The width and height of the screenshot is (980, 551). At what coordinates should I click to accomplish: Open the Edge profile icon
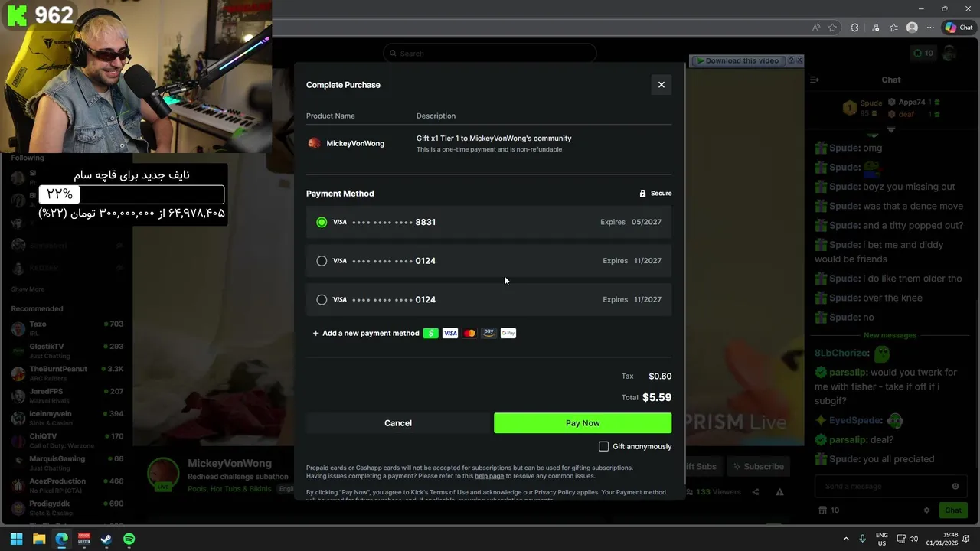tap(912, 28)
